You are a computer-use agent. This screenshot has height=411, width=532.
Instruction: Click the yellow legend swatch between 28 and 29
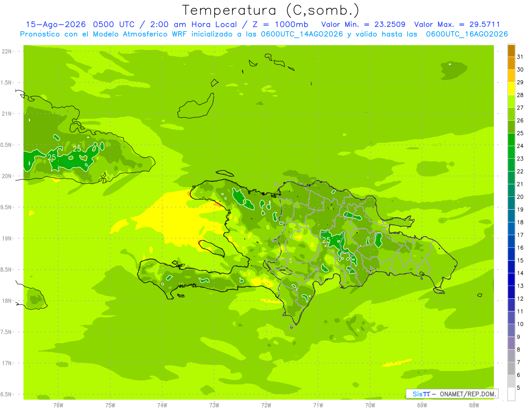tap(511, 89)
